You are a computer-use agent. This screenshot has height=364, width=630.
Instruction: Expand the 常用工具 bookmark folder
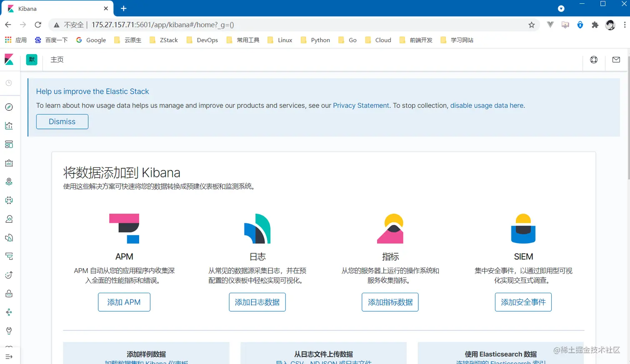(x=243, y=40)
